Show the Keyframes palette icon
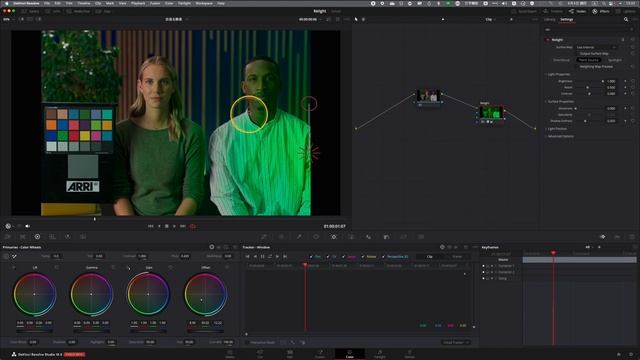The height and width of the screenshot is (360, 640). (602, 237)
